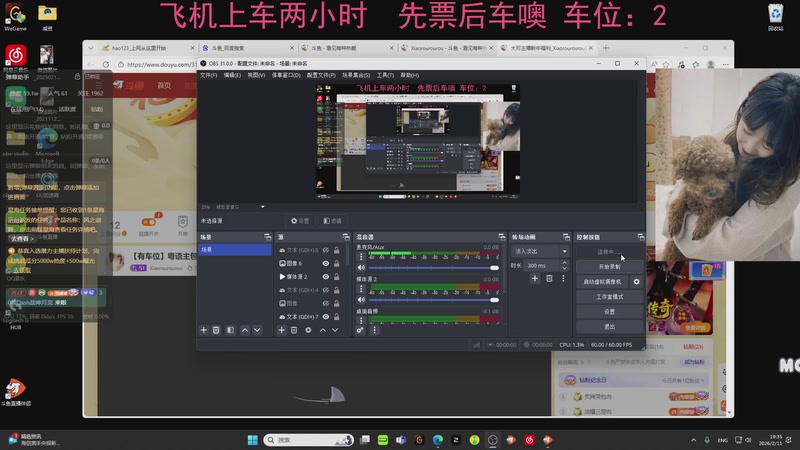Increase transition duration stepper up arrow
Viewport: 800px width, 450px height.
[x=564, y=263]
